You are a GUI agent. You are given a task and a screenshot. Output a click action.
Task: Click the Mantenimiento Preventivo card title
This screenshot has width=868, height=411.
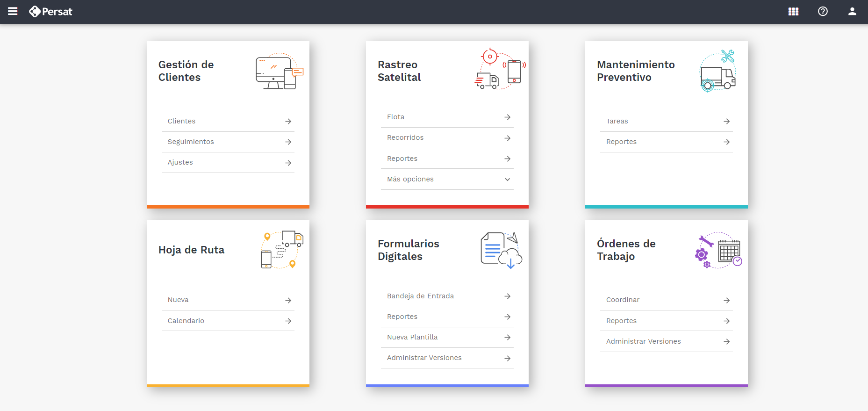[636, 71]
